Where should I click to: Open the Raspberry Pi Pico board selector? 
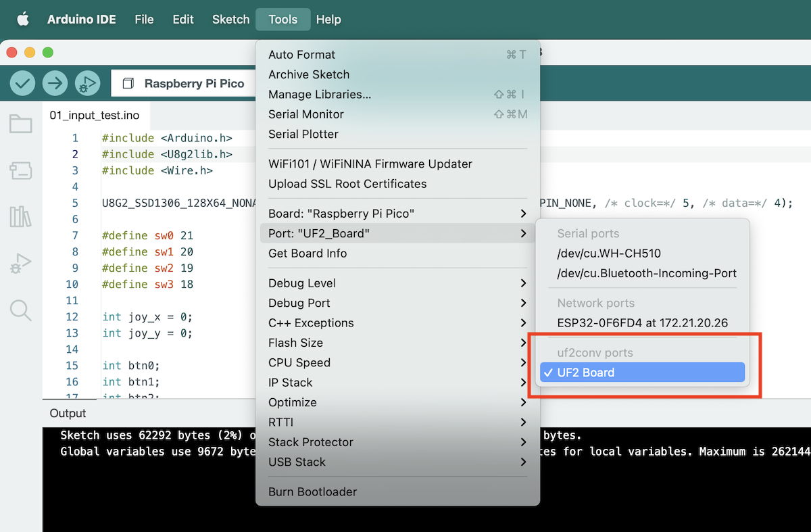click(183, 84)
